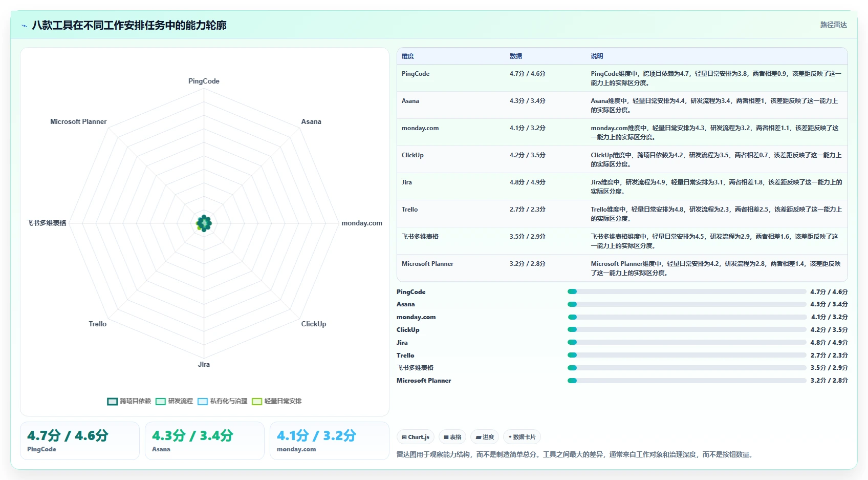This screenshot has height=480, width=868.
Task: Hide the 轻量日常安排 legend series
Action: 276,401
